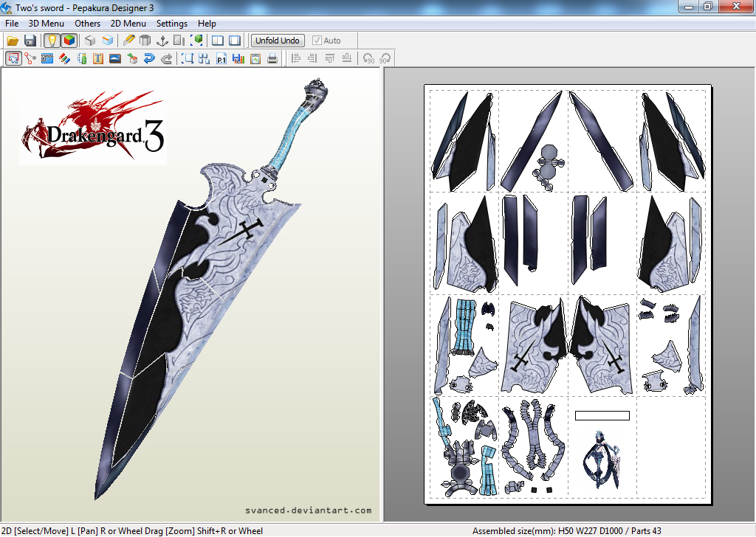
Task: Click the gray cylinder toolbar icon
Action: [145, 41]
